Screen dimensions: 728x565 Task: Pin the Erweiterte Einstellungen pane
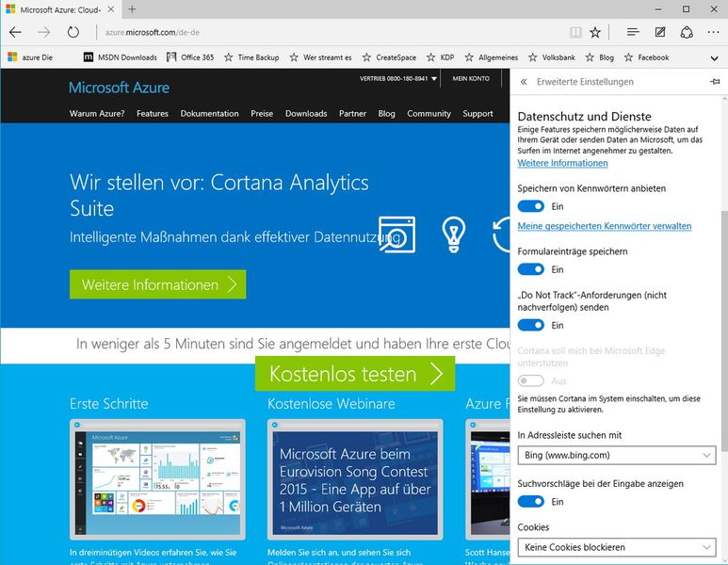click(x=715, y=82)
